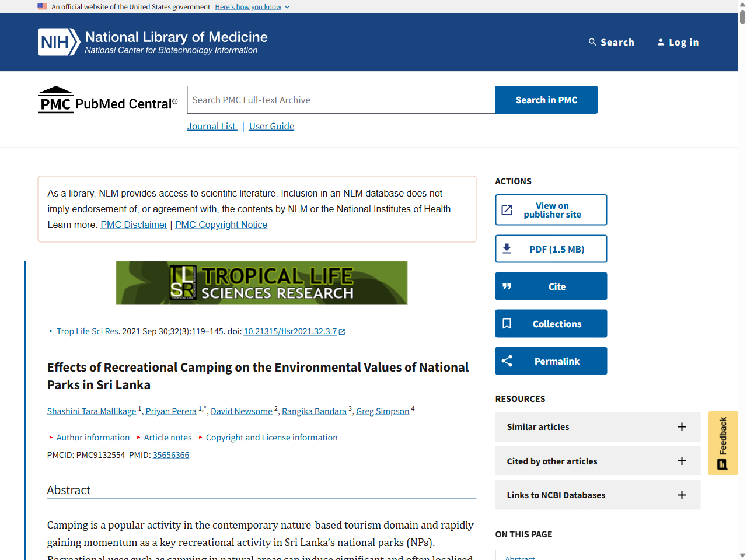Open the Journal List tab
The image size is (747, 560).
(x=211, y=126)
